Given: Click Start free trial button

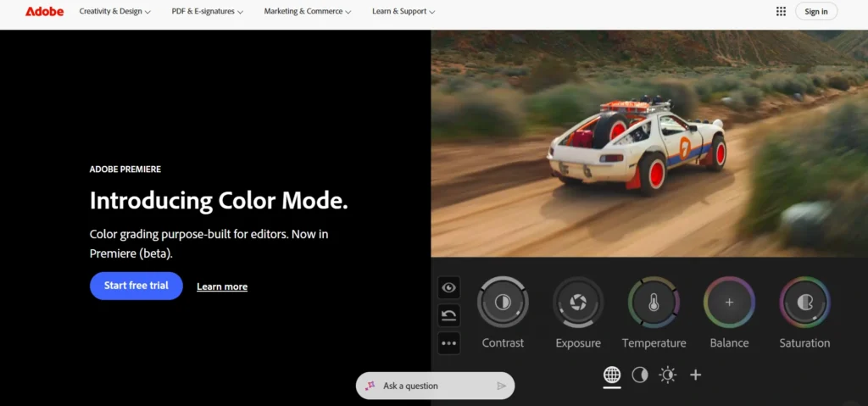Looking at the screenshot, I should click(x=136, y=286).
